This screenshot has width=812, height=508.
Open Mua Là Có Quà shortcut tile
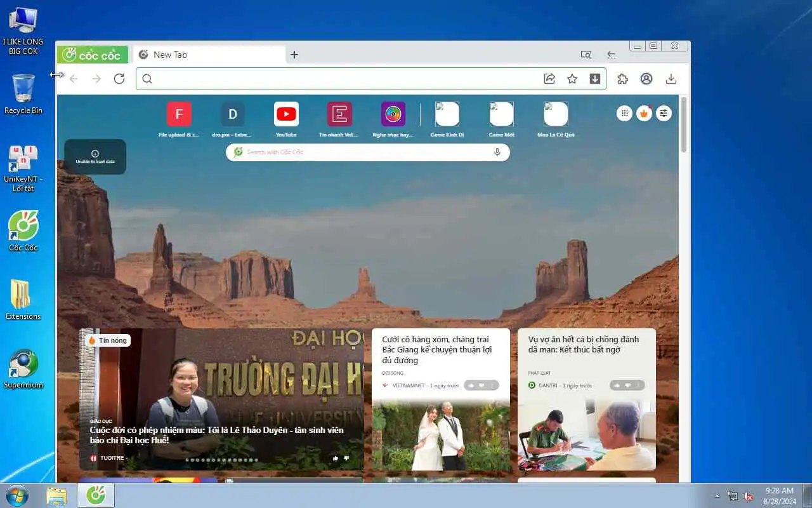tap(556, 119)
